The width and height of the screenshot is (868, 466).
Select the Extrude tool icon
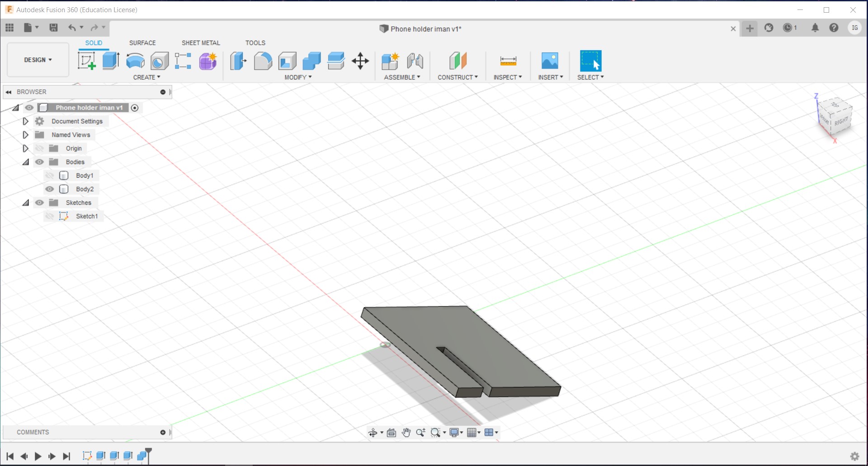point(111,61)
